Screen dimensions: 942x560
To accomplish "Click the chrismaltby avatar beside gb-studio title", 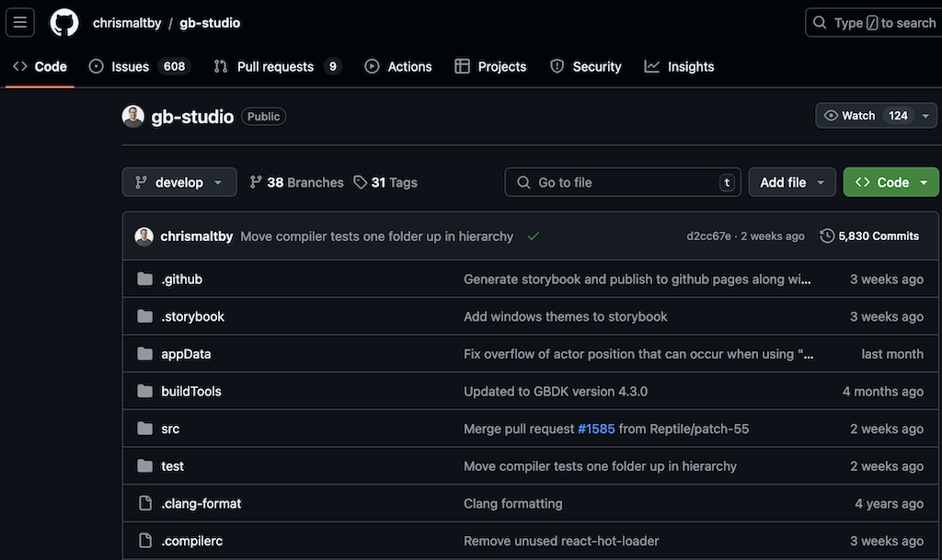I will (x=132, y=117).
